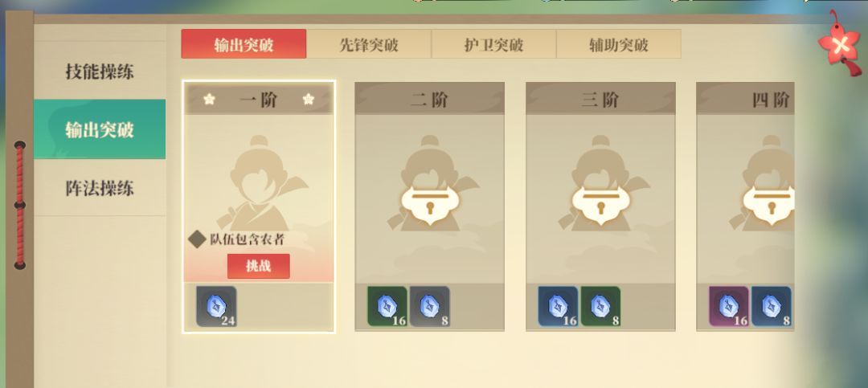Select the 一阶 stage card header
Screen dimensions: 868x388
click(x=259, y=99)
